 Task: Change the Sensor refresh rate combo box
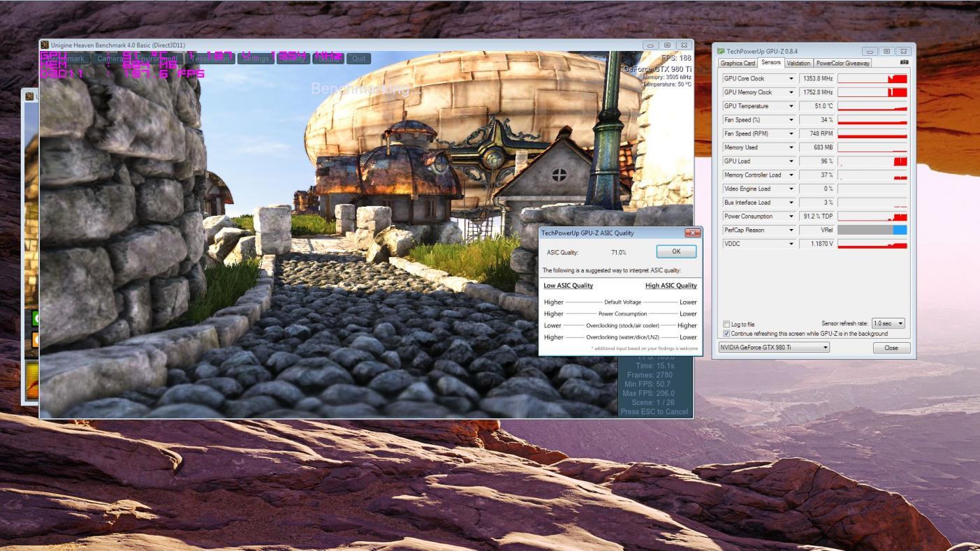click(888, 323)
